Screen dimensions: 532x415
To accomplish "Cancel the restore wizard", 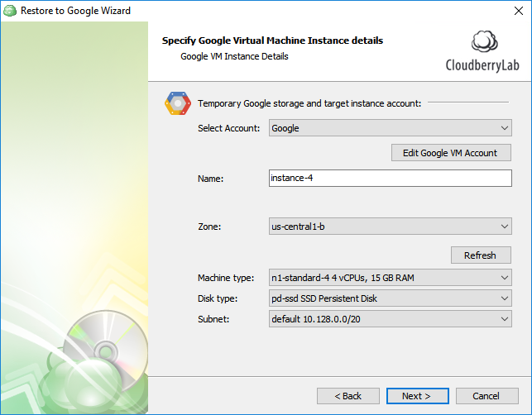I will (x=486, y=396).
